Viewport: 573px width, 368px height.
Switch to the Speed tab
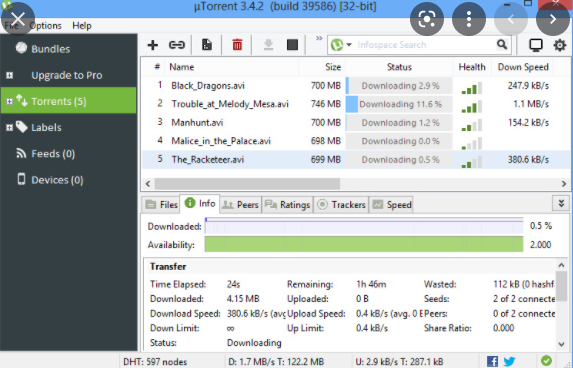pyautogui.click(x=391, y=205)
